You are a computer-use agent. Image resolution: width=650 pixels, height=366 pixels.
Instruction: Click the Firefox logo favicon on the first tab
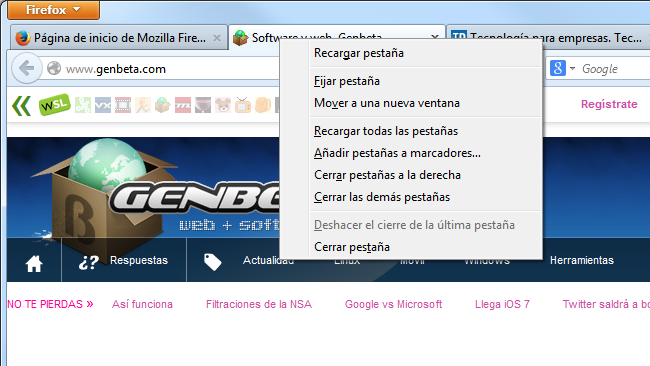click(x=23, y=38)
